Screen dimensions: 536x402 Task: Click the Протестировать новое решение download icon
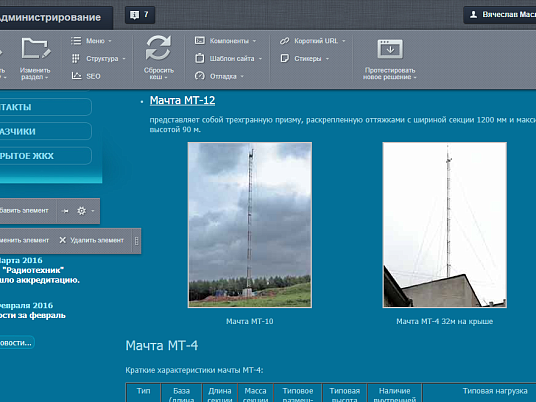tap(390, 49)
